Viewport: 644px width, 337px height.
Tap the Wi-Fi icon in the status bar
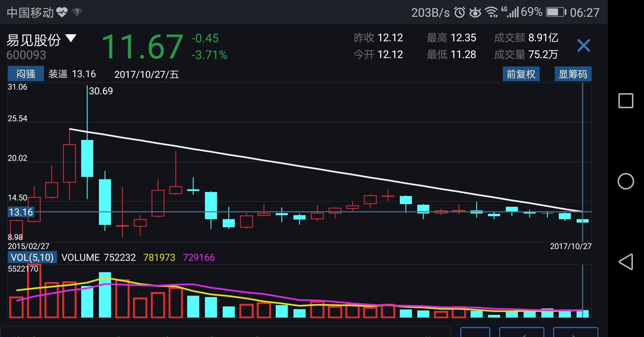[x=491, y=11]
